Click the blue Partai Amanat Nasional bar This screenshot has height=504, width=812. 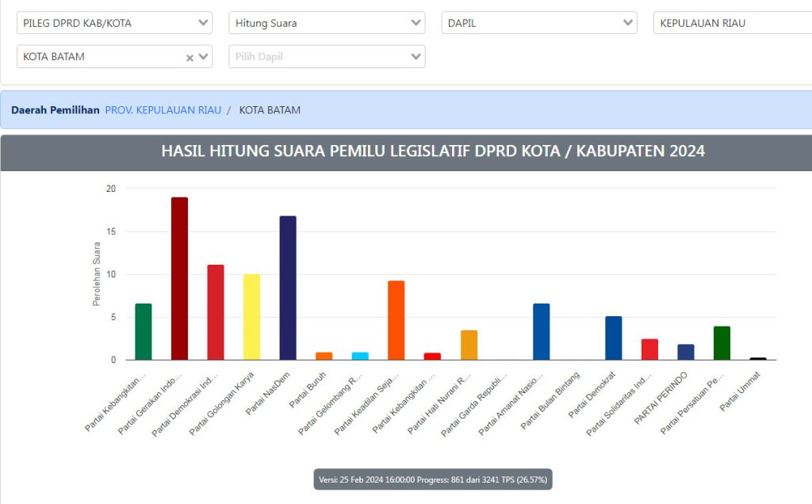point(541,331)
